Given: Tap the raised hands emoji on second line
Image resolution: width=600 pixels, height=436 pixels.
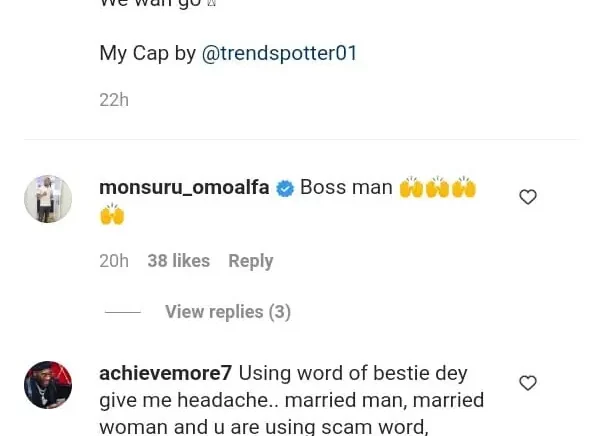Looking at the screenshot, I should 112,214.
